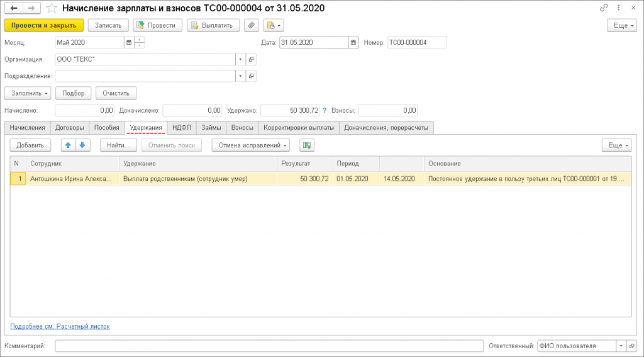Open the Month field calendar picker
Image resolution: width=644 pixels, height=357 pixels.
[x=129, y=43]
